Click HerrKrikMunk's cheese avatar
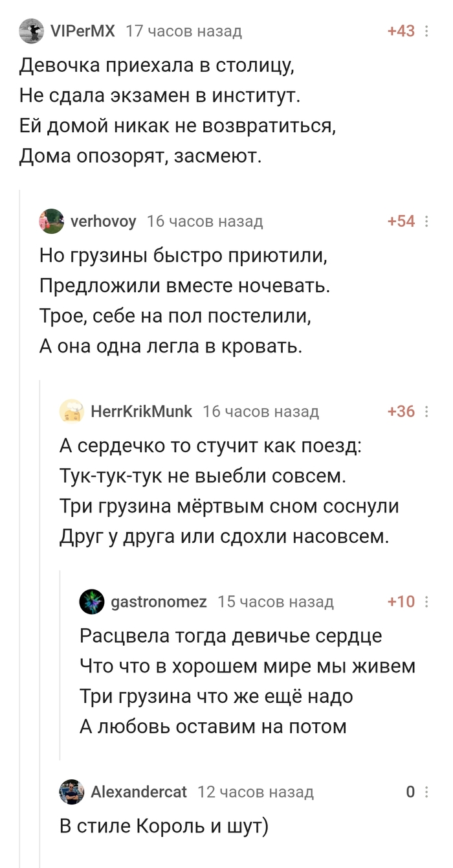The height and width of the screenshot is (868, 453). [x=71, y=411]
